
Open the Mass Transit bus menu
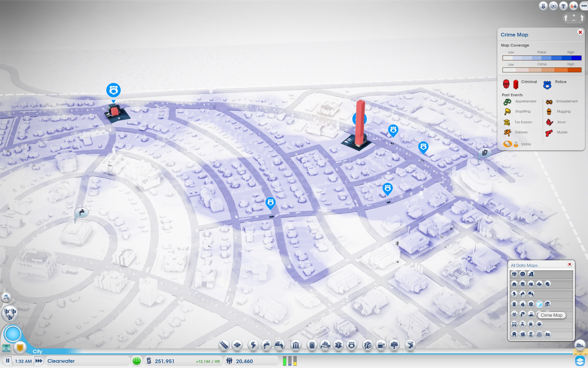click(x=381, y=345)
